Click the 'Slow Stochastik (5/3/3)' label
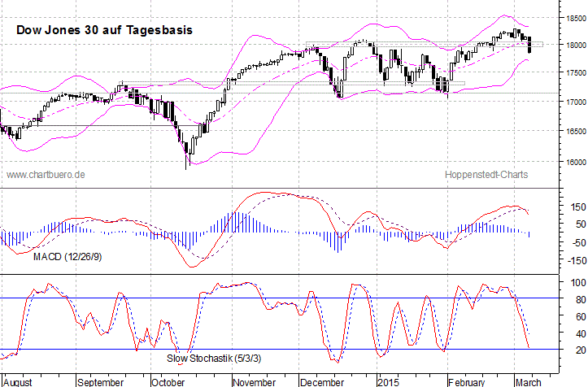The width and height of the screenshot is (588, 387). (x=214, y=358)
